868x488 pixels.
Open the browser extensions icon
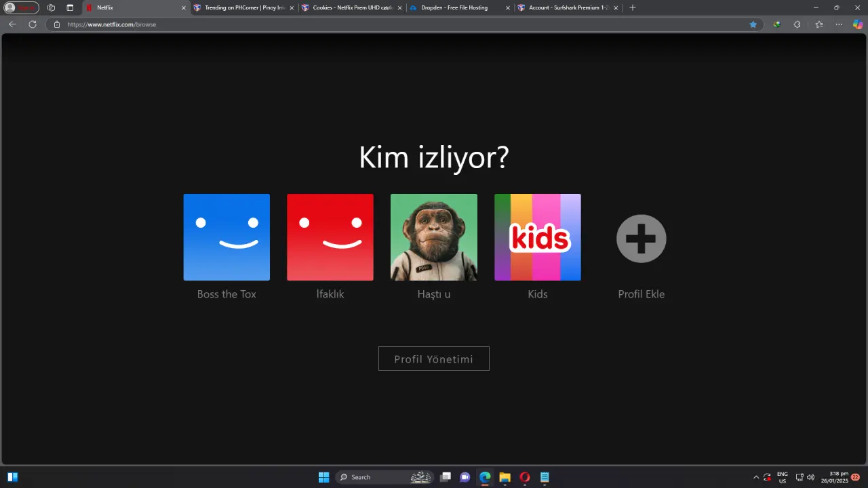click(797, 24)
